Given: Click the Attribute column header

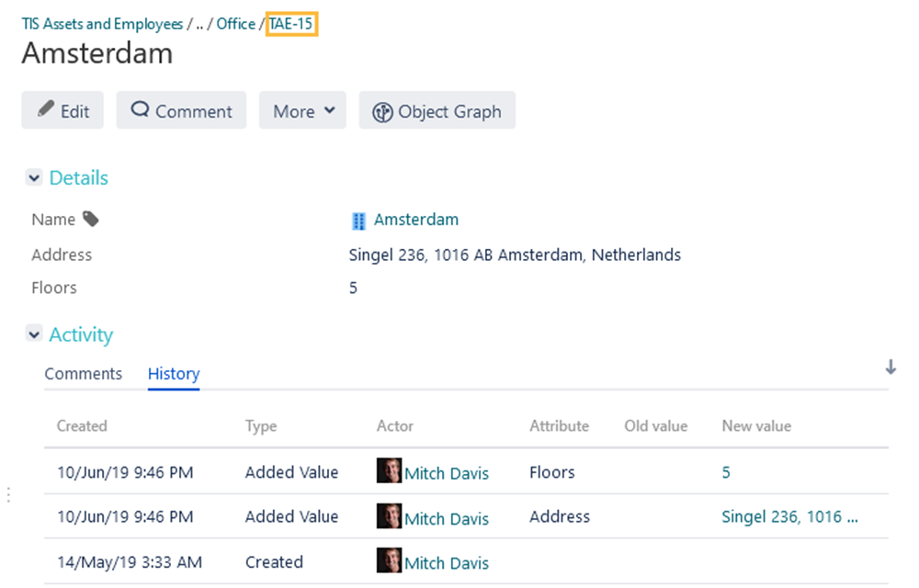Looking at the screenshot, I should click(x=559, y=425).
